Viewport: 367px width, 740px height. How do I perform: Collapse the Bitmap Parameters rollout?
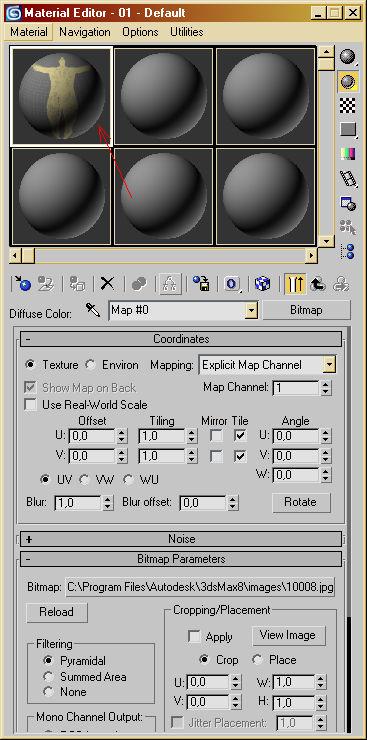click(181, 559)
